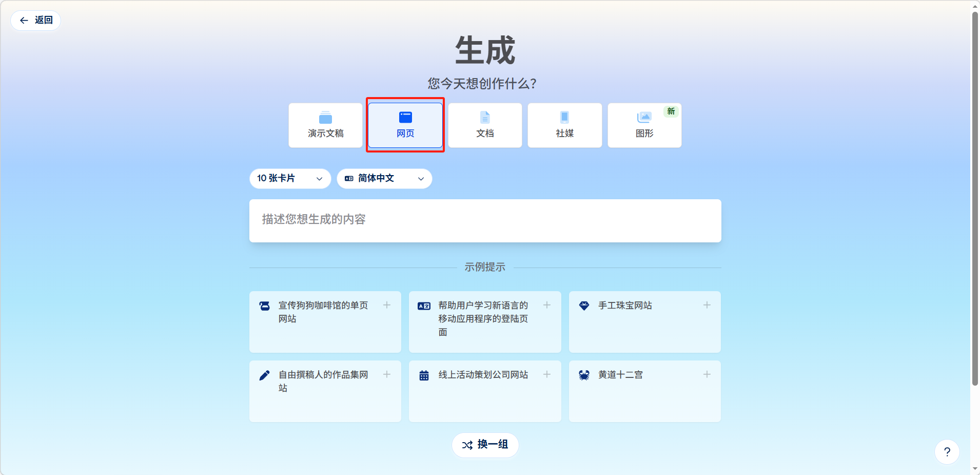Click plus icon on 帮助用户学习新语言 card
The width and height of the screenshot is (980, 475).
click(x=547, y=305)
